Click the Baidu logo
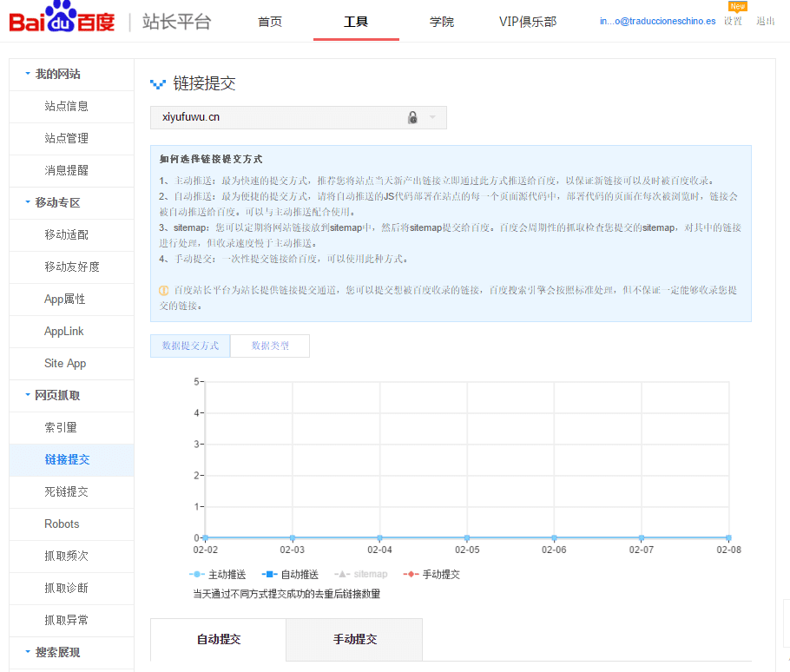The width and height of the screenshot is (790, 672). point(62,16)
